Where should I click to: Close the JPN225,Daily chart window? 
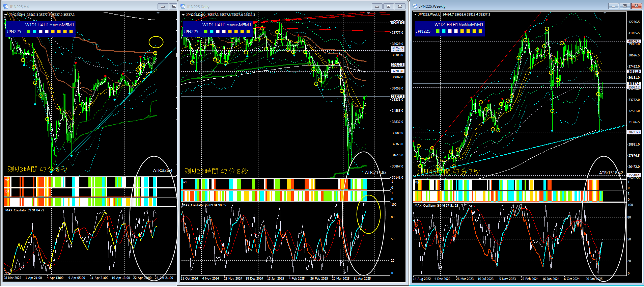pos(400,6)
